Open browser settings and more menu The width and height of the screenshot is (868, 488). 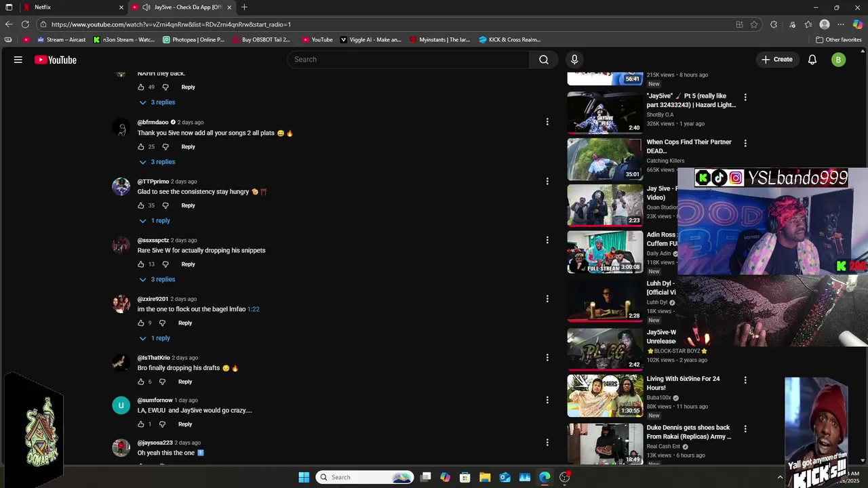[x=841, y=24]
